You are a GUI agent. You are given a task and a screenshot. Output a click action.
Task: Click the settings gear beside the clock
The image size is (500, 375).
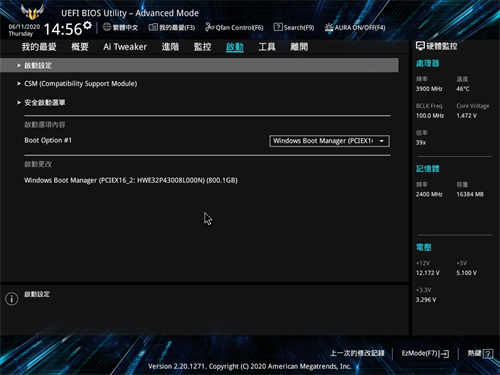point(87,25)
